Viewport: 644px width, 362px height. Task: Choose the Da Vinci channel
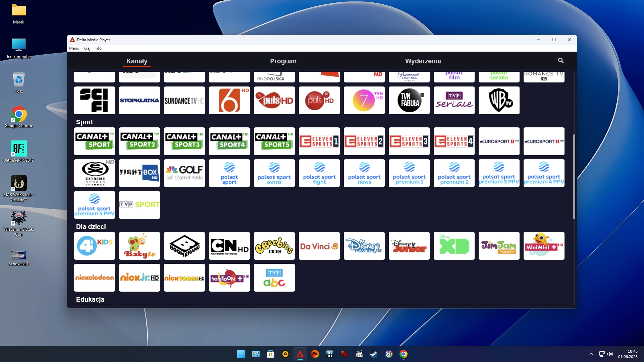point(319,246)
